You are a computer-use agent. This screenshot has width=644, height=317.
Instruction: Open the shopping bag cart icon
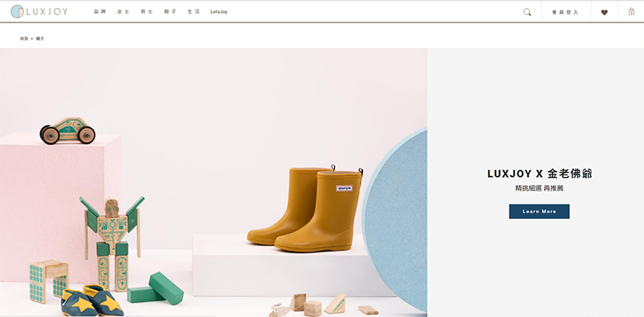coord(631,12)
